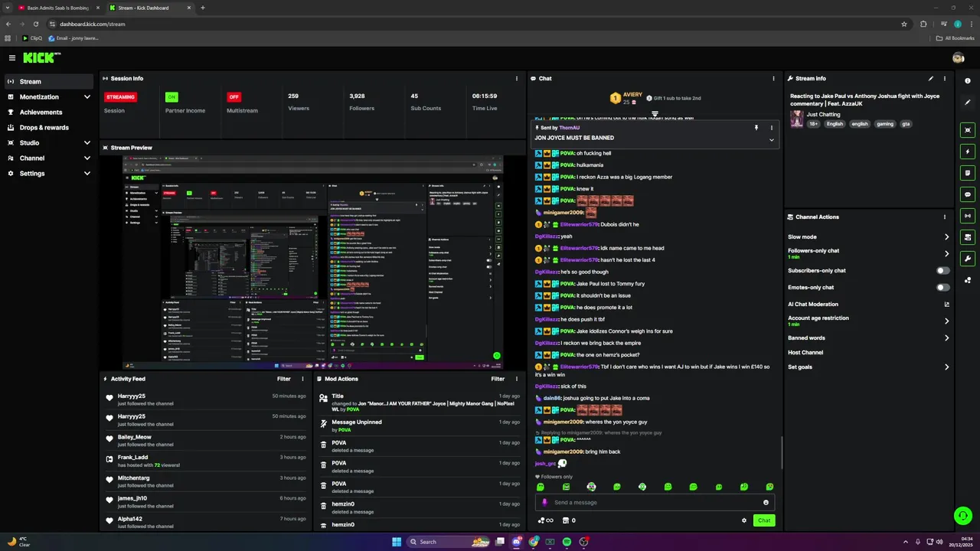Click the Just Chatting category thumbnail

(797, 119)
